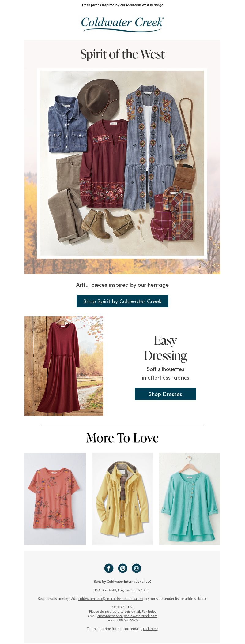Open the Facebook social icon

click(109, 568)
